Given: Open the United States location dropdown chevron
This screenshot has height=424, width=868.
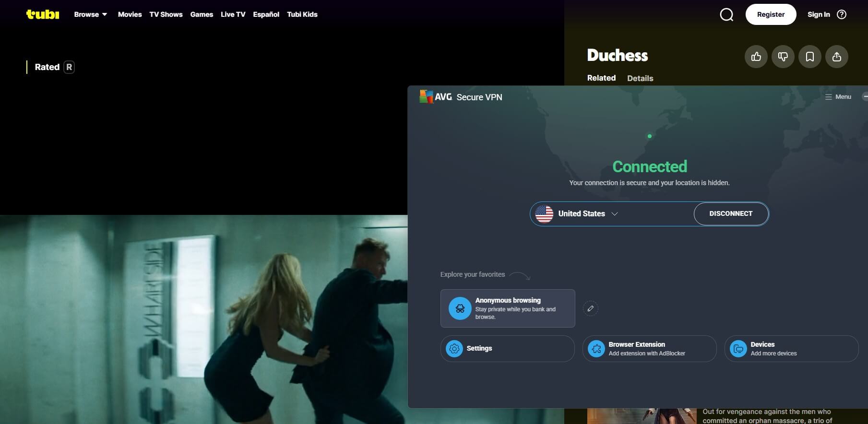Looking at the screenshot, I should (x=615, y=214).
